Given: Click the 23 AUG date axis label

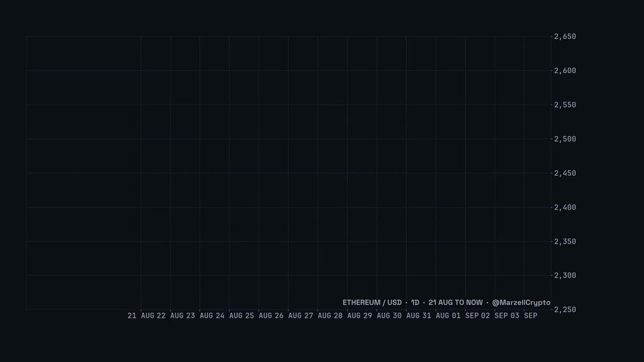Looking at the screenshot, I should point(200,316).
